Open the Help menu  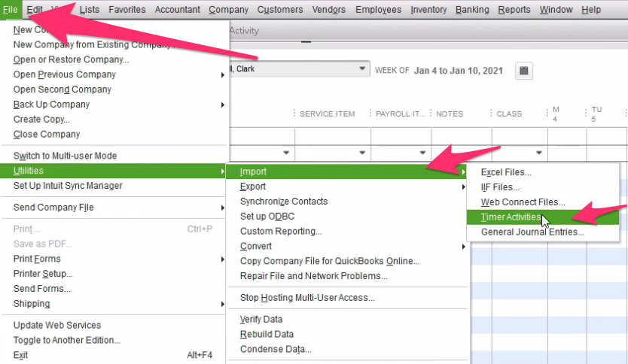coord(591,10)
